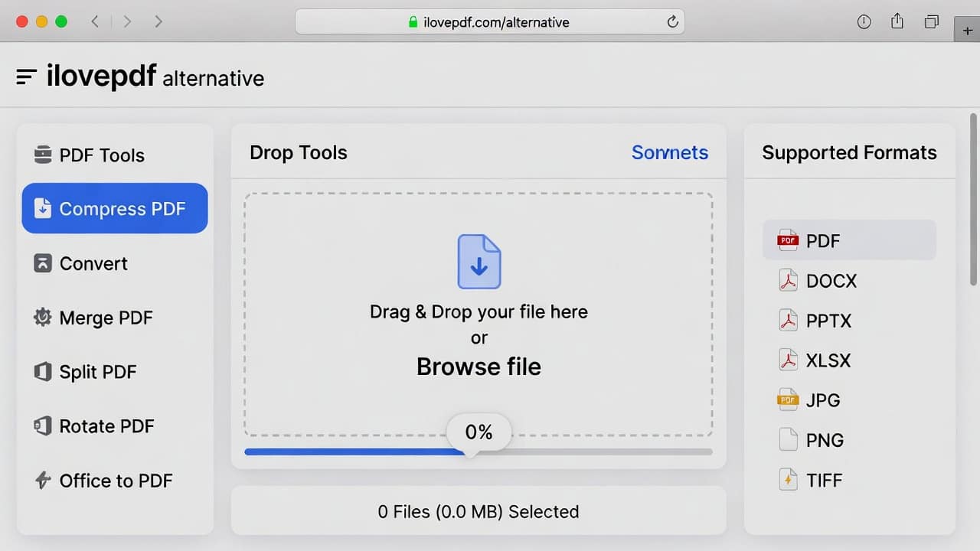This screenshot has width=980, height=551.
Task: Click the PNG format label
Action: [x=825, y=441]
